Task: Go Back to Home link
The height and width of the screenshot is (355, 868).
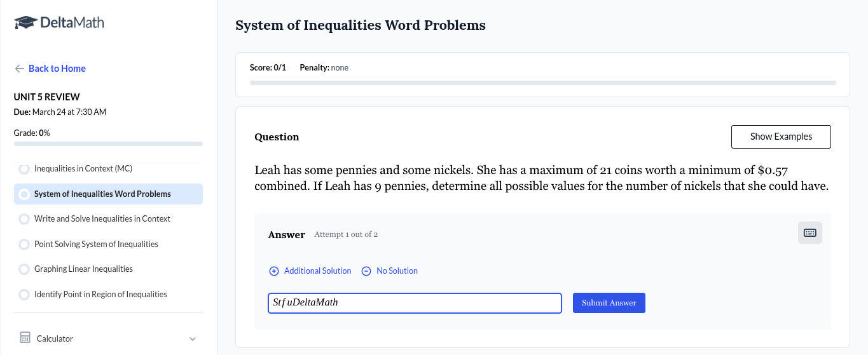Action: (57, 69)
